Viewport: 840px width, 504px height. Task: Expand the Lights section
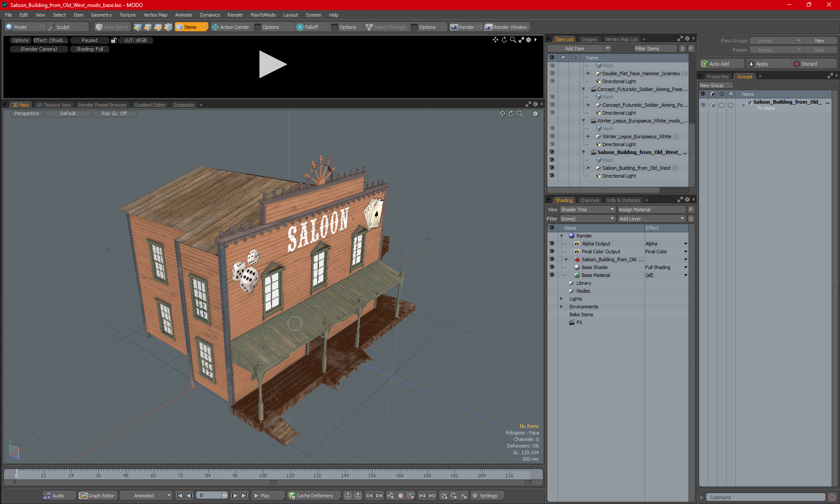point(561,299)
